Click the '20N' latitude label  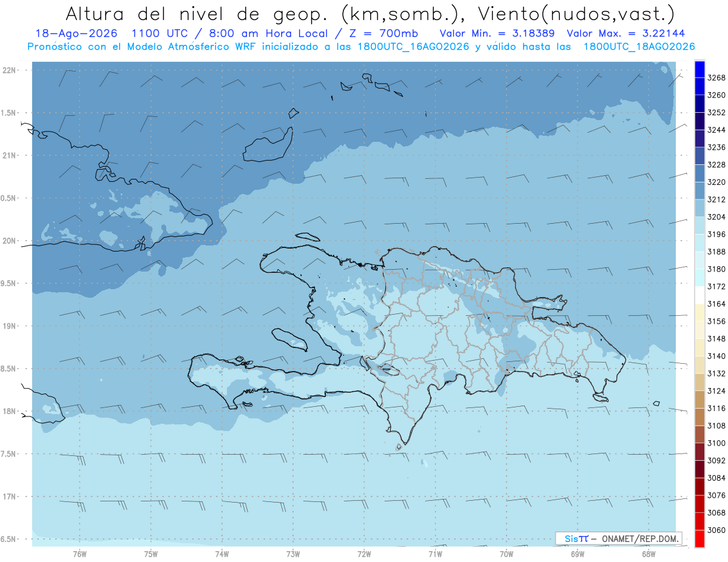pyautogui.click(x=10, y=241)
